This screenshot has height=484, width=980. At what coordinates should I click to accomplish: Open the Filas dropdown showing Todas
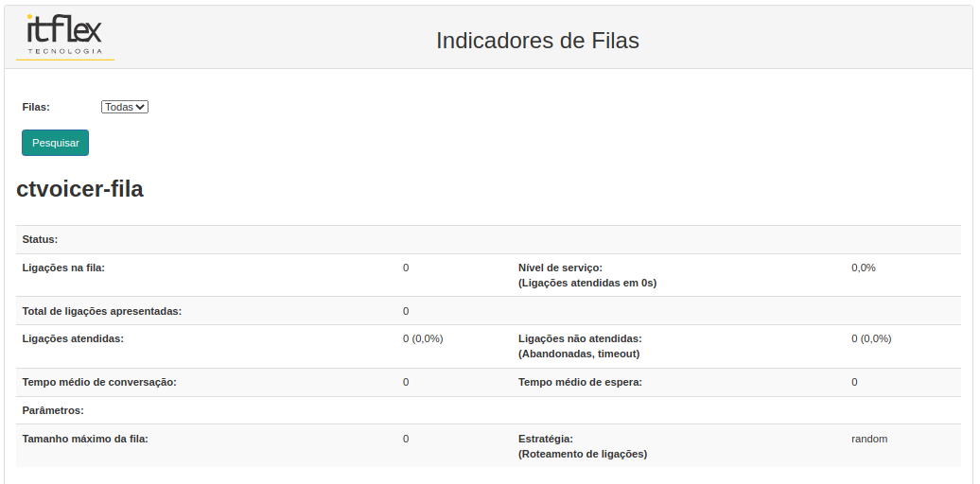125,107
